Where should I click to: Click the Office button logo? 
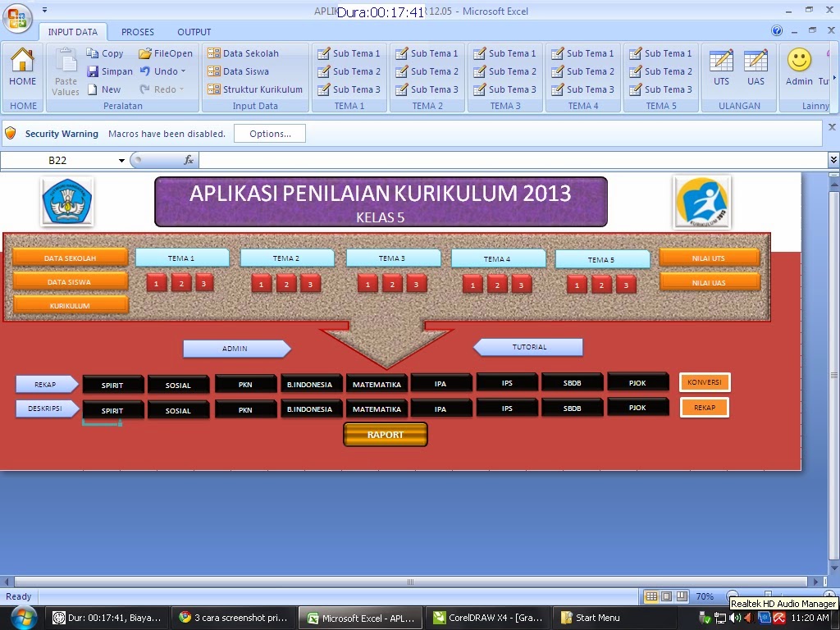[17, 18]
